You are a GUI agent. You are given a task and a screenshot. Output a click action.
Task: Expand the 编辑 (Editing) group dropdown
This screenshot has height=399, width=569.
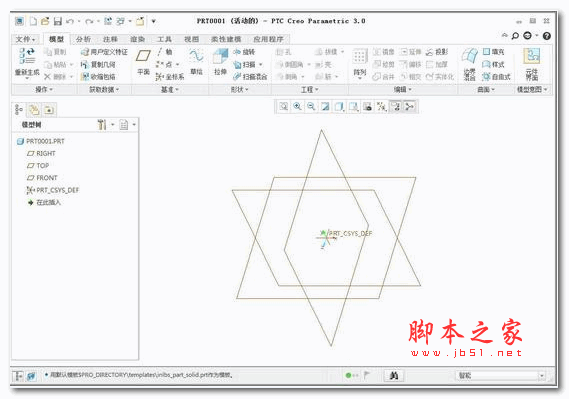click(403, 89)
